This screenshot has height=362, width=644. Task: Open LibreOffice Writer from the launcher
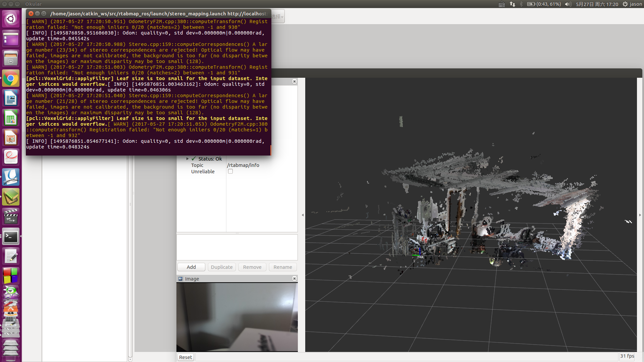pyautogui.click(x=11, y=99)
